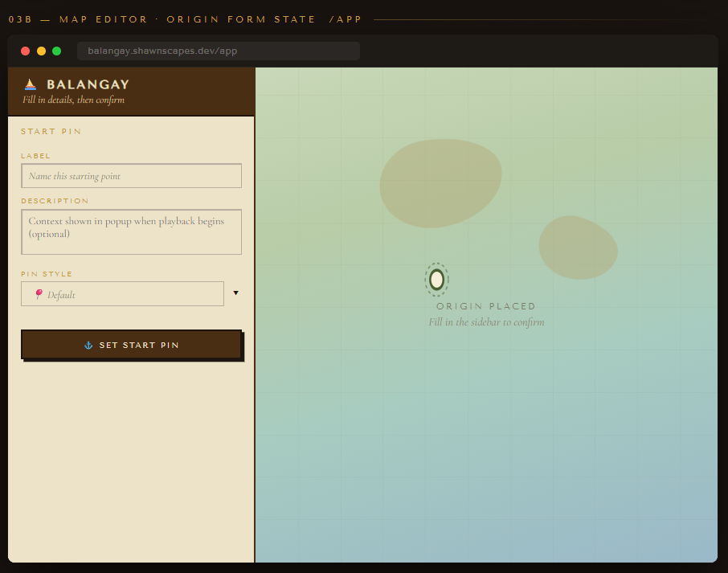The image size is (728, 573).
Task: Click the LABEL field label
Action: 35,156
